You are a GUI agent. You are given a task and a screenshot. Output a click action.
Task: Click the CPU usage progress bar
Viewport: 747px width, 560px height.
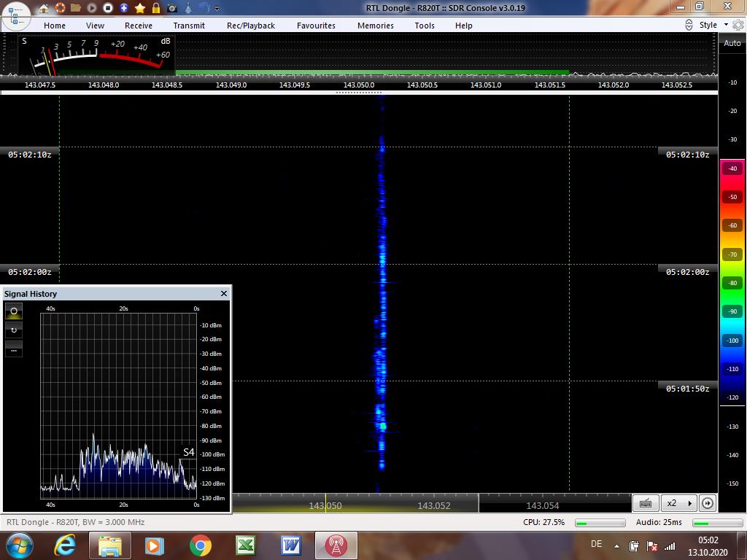click(x=600, y=523)
